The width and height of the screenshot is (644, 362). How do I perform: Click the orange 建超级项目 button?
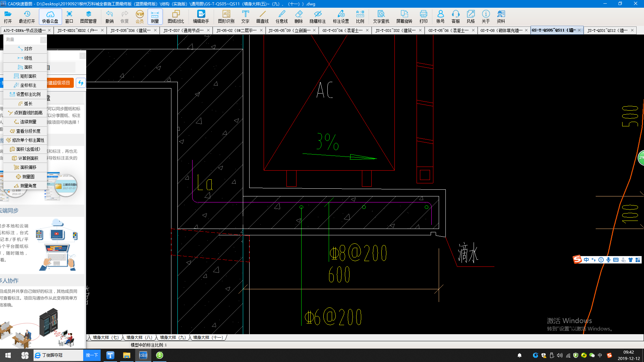coord(60,83)
